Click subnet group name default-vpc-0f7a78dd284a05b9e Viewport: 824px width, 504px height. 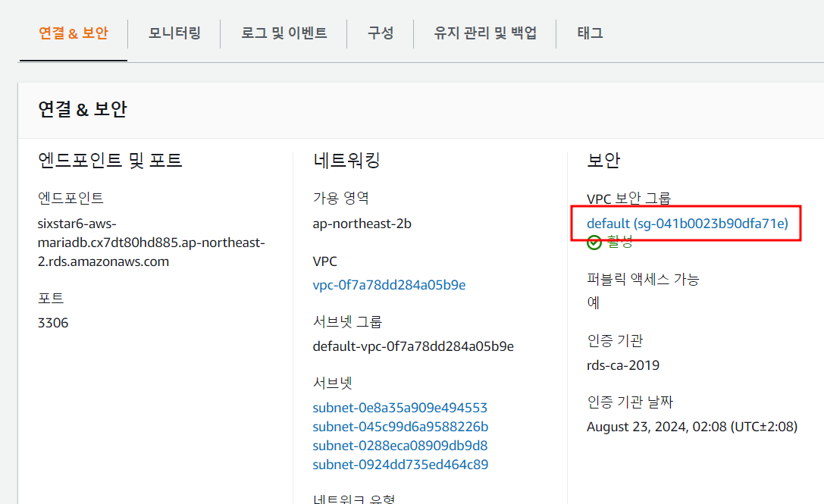(x=413, y=346)
